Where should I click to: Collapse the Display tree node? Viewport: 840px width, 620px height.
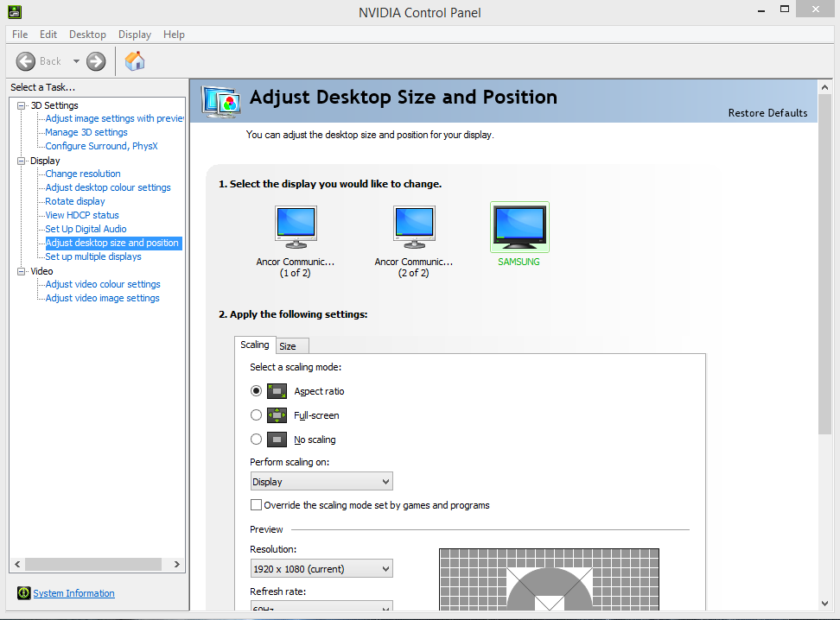click(x=22, y=161)
